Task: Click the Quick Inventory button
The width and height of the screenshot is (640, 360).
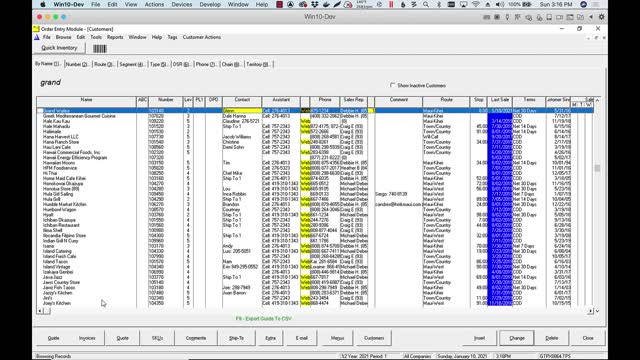Action: click(x=59, y=48)
